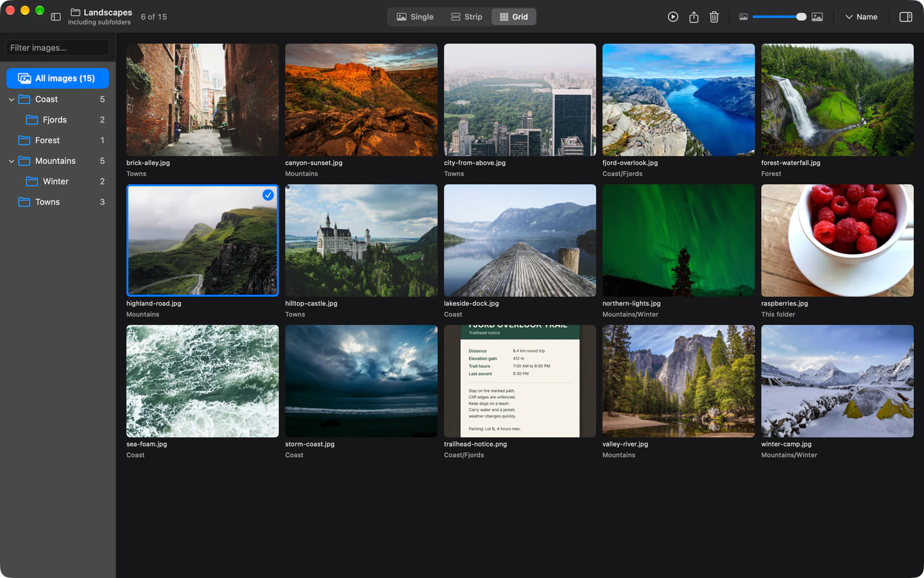This screenshot has height=578, width=924.
Task: Click the forest-waterfall.jpg file name
Action: coord(791,163)
